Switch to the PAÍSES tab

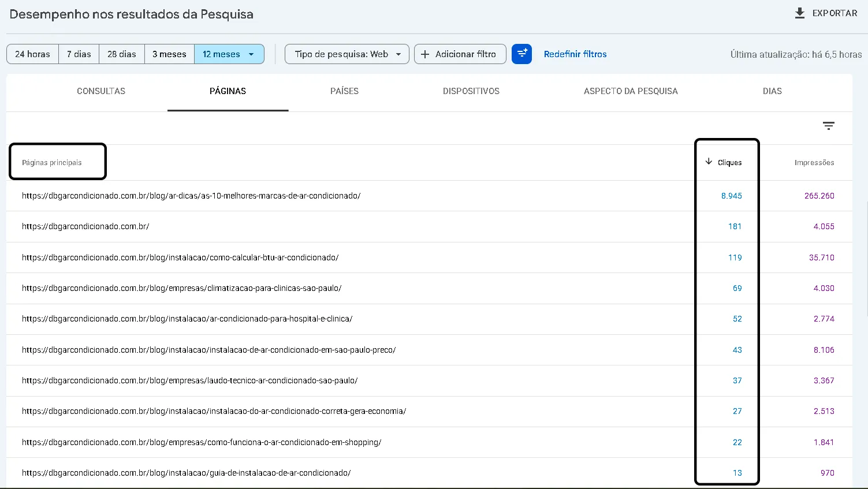(344, 91)
